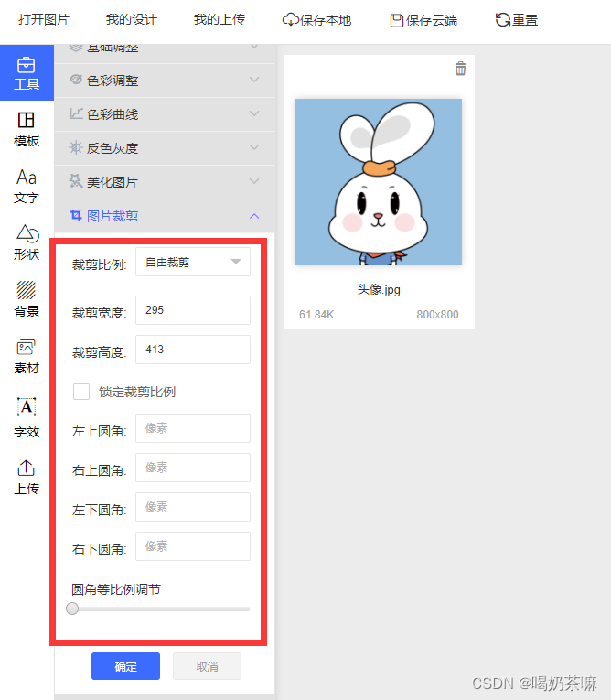Open the 素材 materials panel
The height and width of the screenshot is (700, 611).
[27, 356]
